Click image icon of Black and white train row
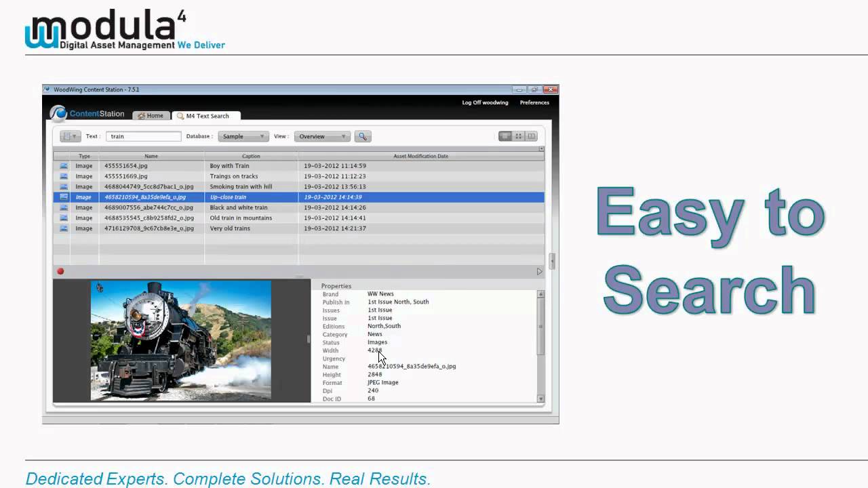868x488 pixels. 64,207
